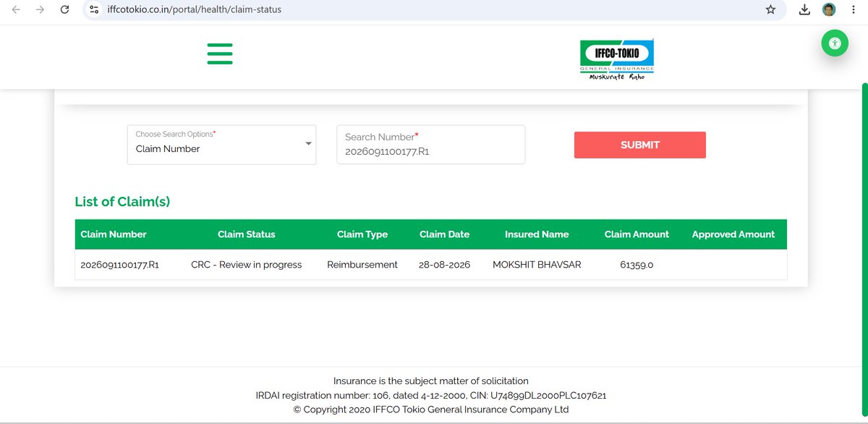Click the 'List of Claim(s)' heading
The height and width of the screenshot is (424, 868).
tap(122, 202)
